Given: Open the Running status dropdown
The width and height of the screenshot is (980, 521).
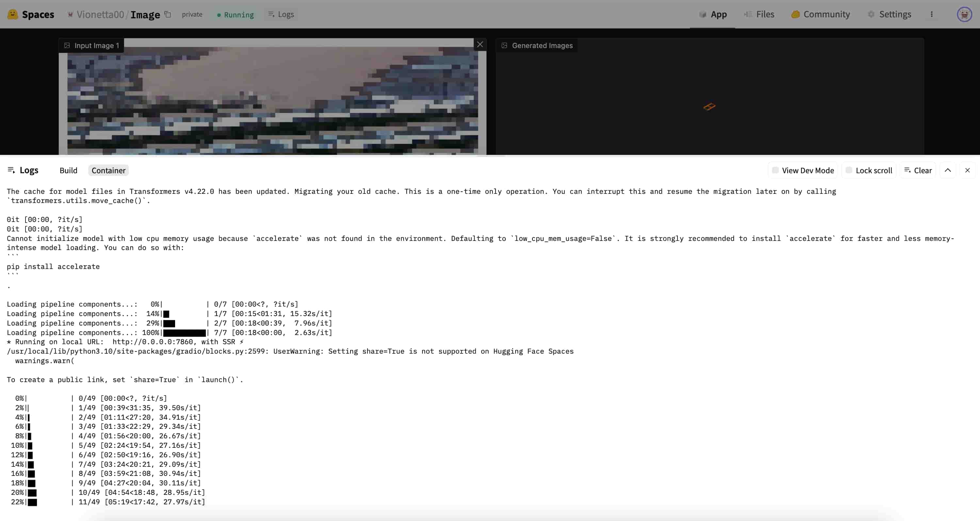Looking at the screenshot, I should [235, 15].
